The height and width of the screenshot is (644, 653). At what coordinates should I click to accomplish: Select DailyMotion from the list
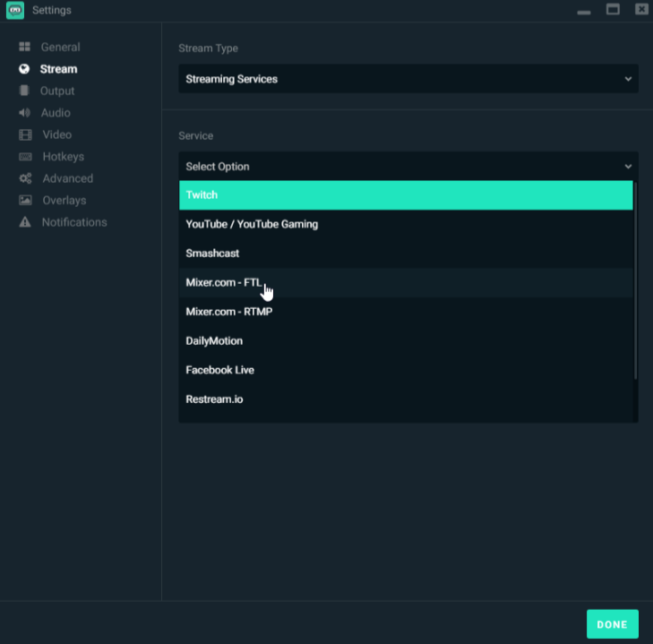click(405, 341)
